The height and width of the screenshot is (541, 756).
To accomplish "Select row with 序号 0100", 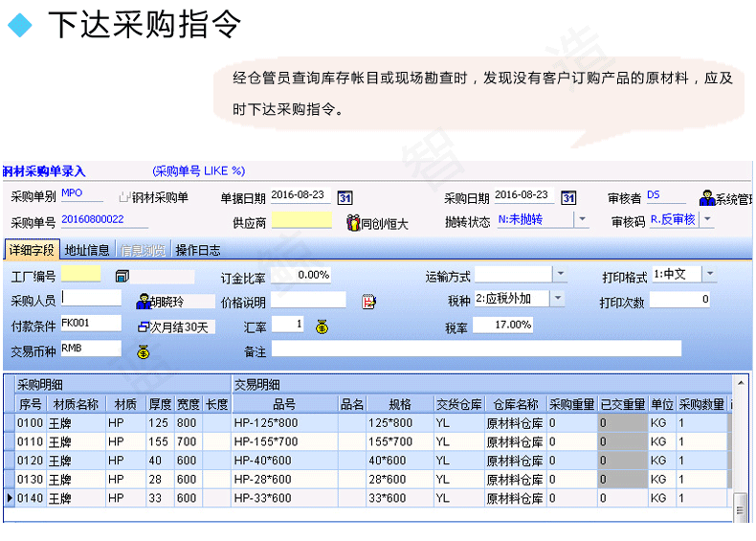I will pyautogui.click(x=367, y=423).
